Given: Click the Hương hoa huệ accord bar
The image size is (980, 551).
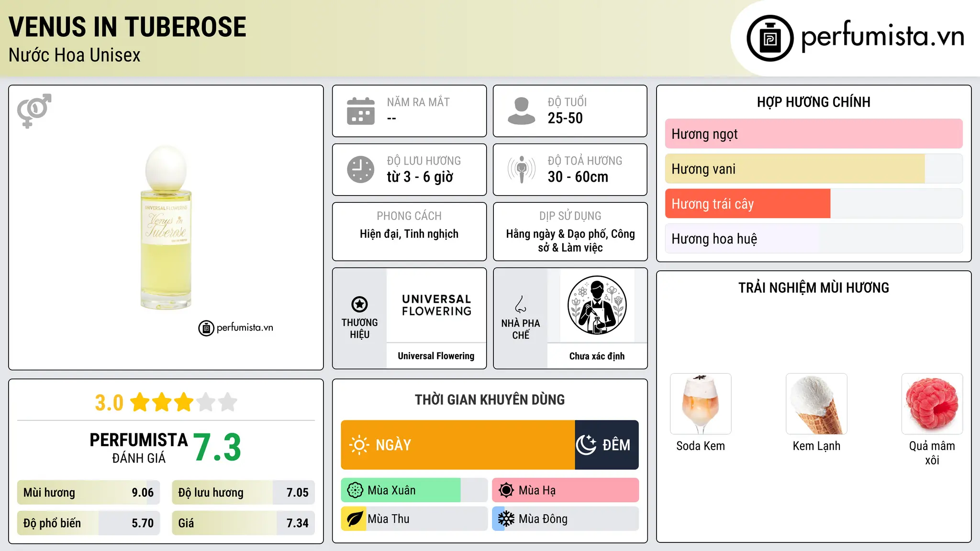Looking at the screenshot, I should pos(813,239).
